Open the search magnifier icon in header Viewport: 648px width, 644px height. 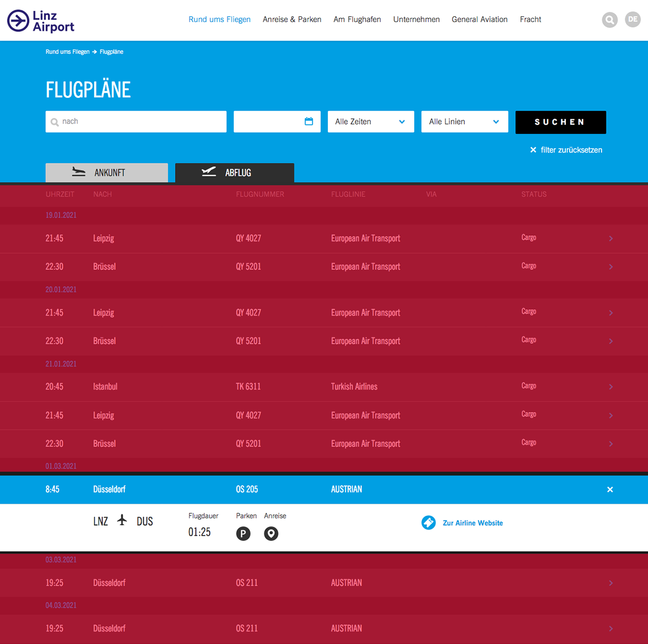pos(610,20)
